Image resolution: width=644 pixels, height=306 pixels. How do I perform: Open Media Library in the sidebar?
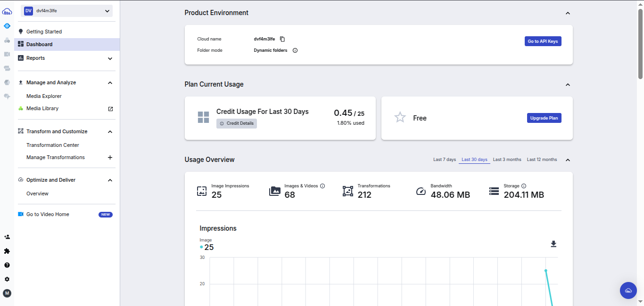42,108
